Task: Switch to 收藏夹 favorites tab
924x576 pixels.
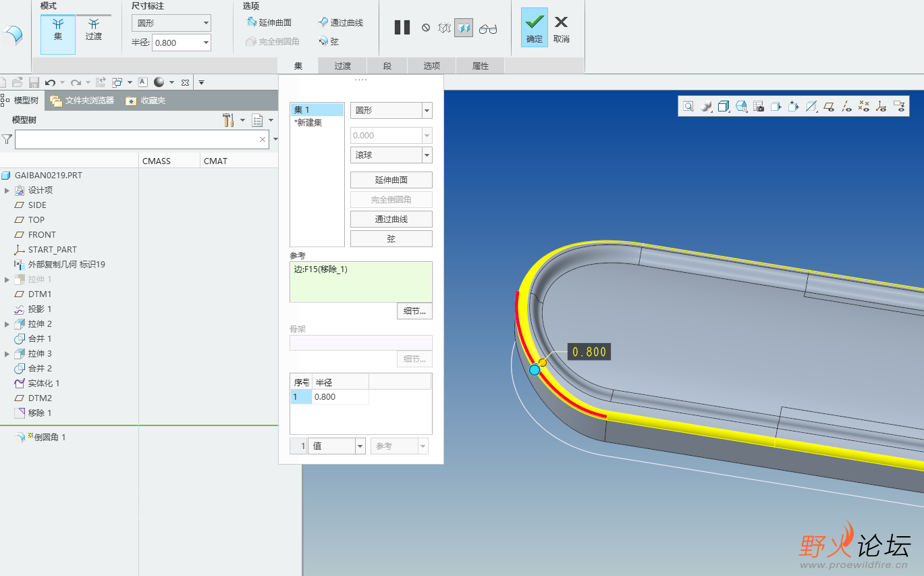Action: 146,101
